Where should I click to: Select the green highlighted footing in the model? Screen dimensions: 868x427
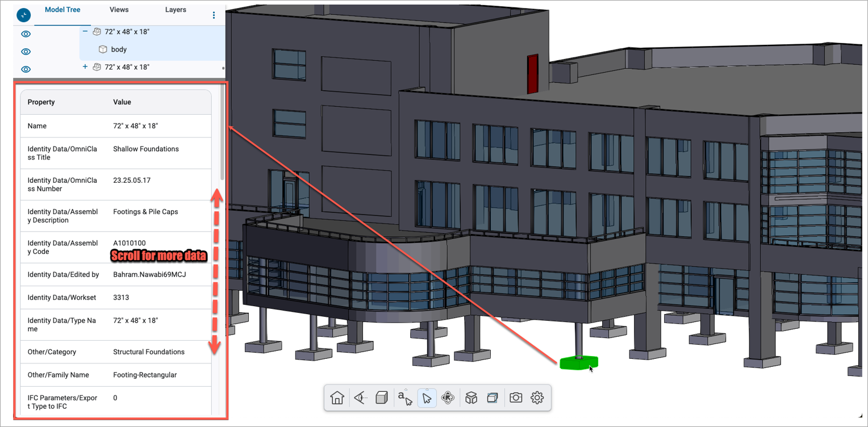coord(578,362)
